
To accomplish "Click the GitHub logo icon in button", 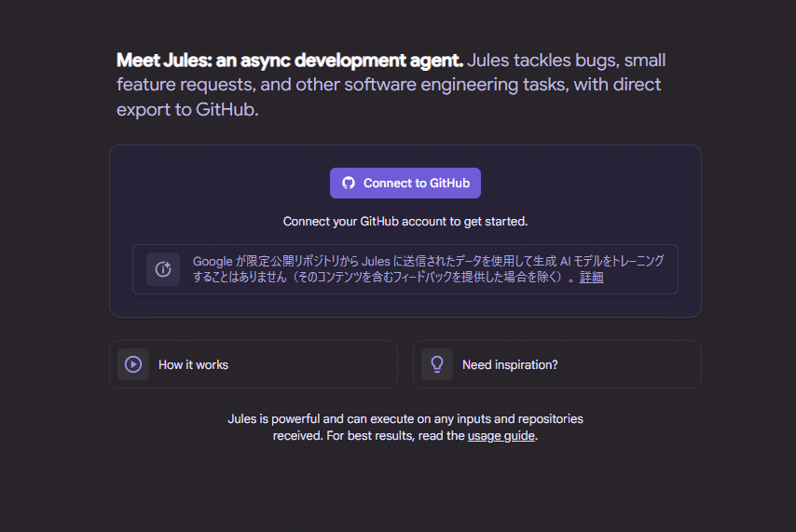I will [x=349, y=184].
